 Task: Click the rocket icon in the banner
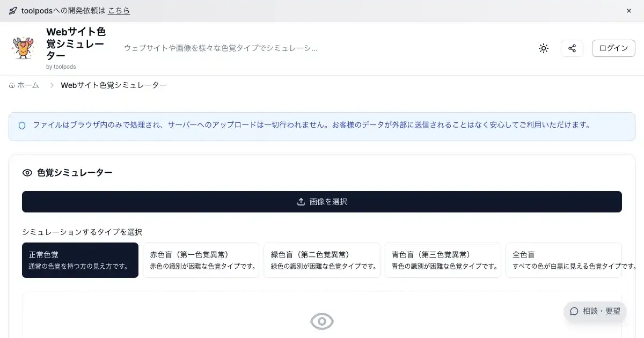[x=13, y=11]
